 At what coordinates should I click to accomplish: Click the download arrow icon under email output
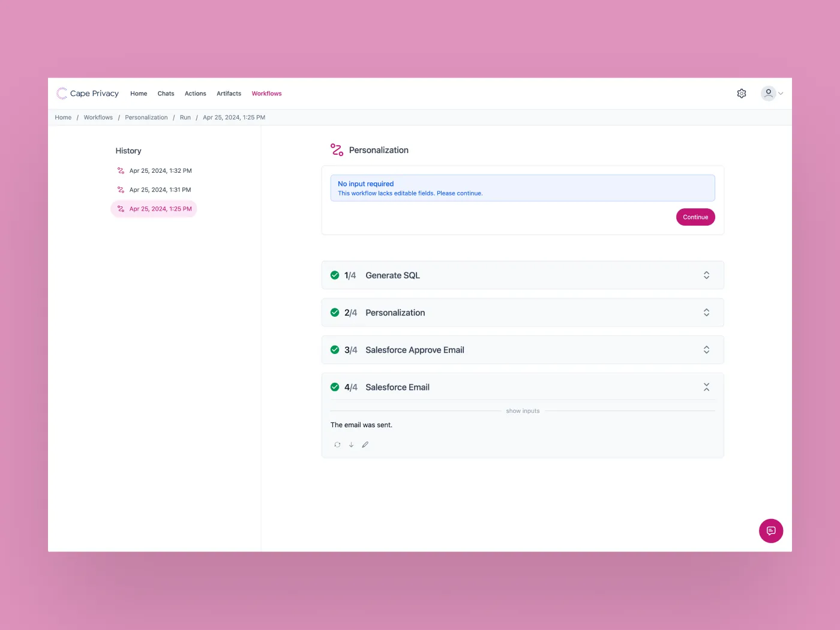[351, 445]
